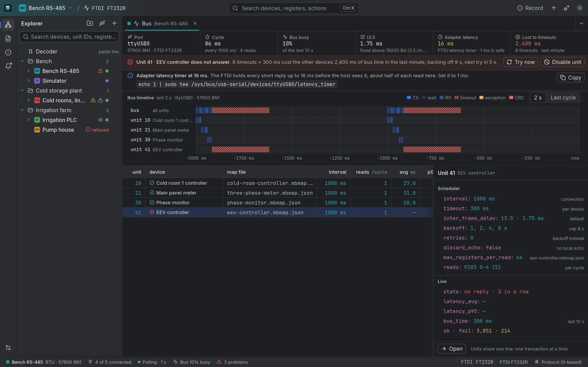The image size is (588, 367).
Task: Select the Bus Bench RS-485 tab
Action: click(162, 23)
